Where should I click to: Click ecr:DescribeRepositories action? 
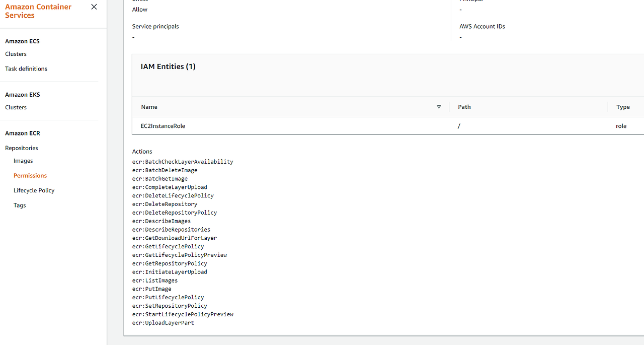(172, 230)
